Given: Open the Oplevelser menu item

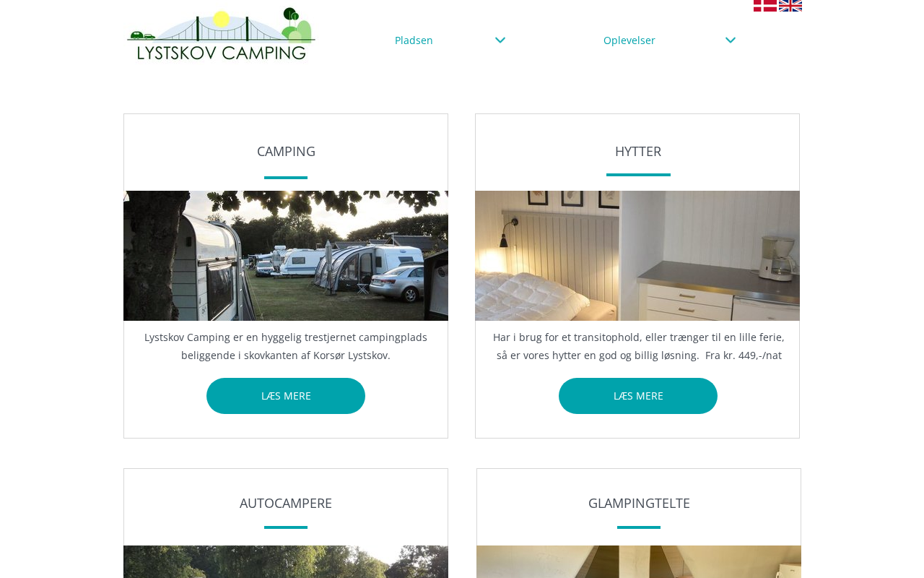Looking at the screenshot, I should point(629,40).
